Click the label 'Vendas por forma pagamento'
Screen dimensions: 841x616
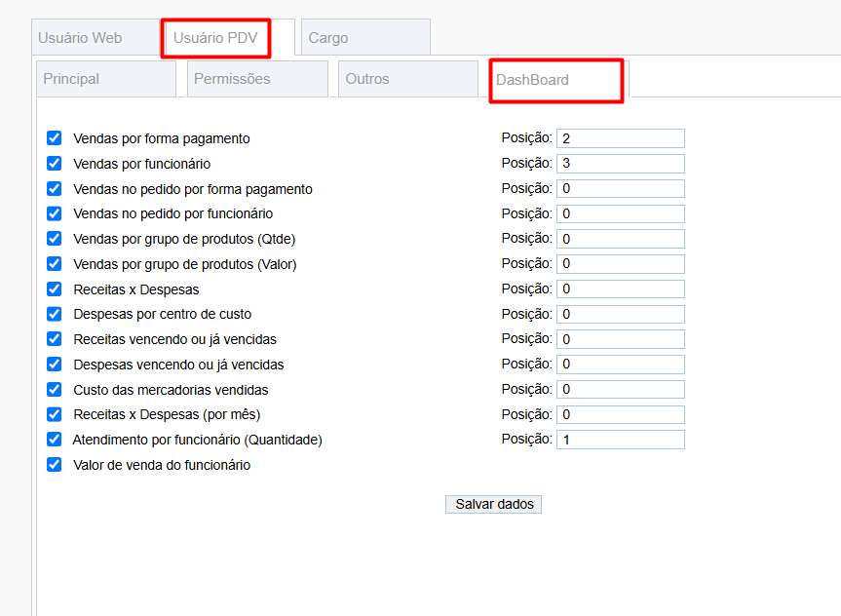click(x=162, y=138)
